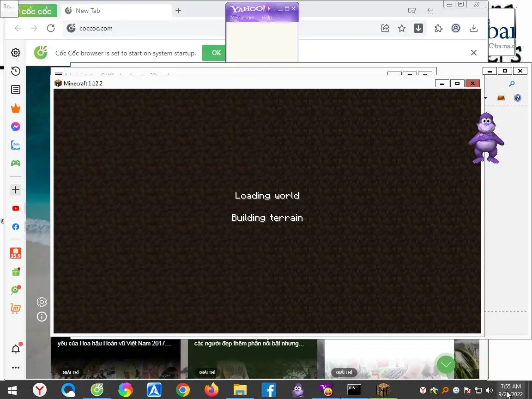
Task: Open the green gift box icon
Action: pyautogui.click(x=16, y=272)
